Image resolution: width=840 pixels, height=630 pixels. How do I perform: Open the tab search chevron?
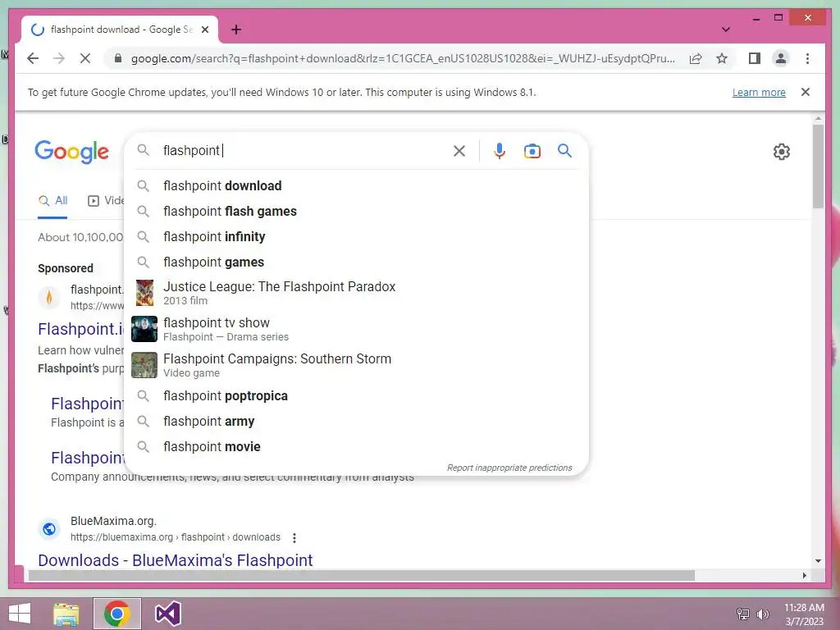click(725, 30)
